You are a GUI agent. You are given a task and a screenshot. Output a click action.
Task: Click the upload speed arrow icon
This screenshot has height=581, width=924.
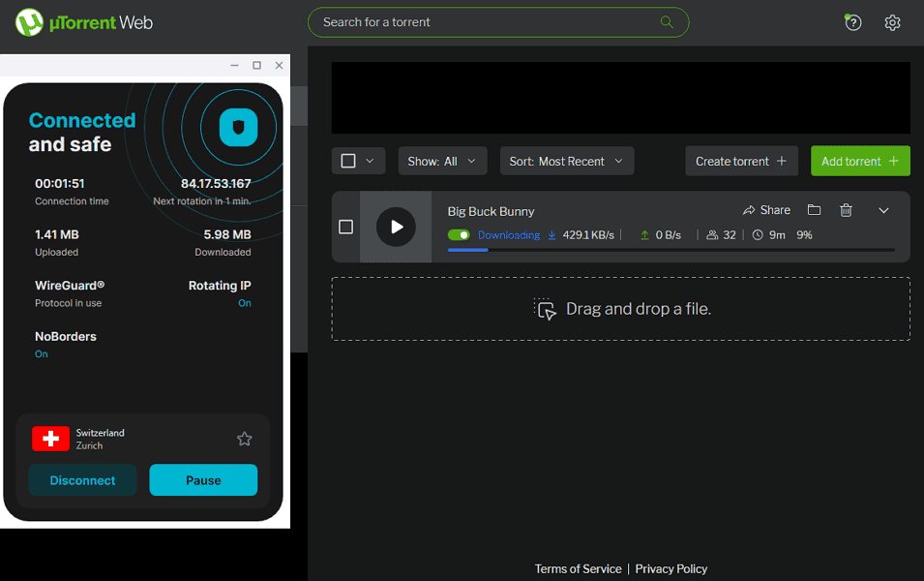(x=644, y=234)
